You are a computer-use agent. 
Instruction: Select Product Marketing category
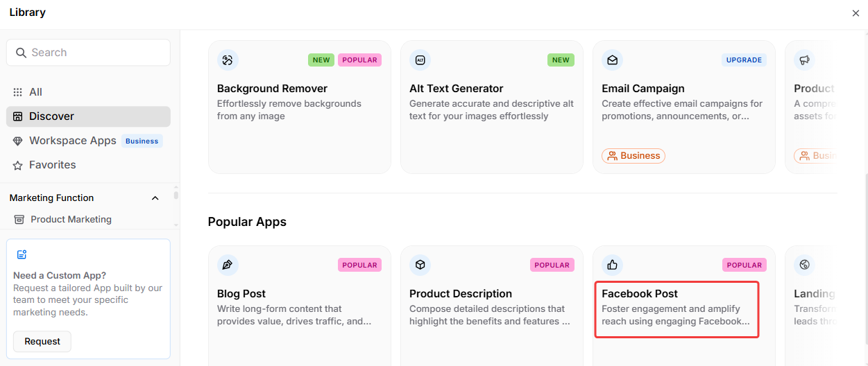click(71, 220)
